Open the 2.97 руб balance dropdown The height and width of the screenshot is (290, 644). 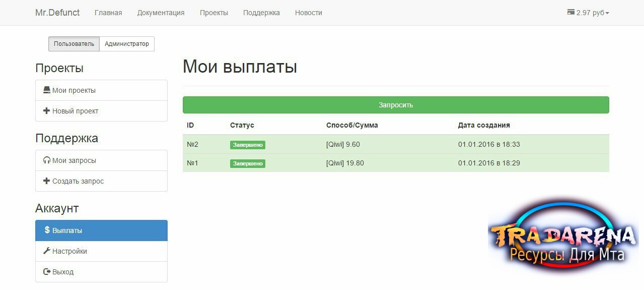tap(588, 13)
